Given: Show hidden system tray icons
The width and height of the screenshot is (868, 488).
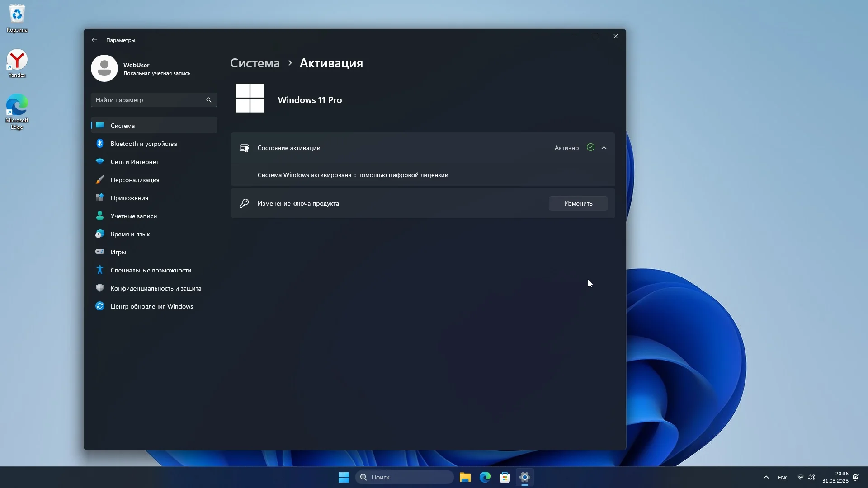Looking at the screenshot, I should (766, 477).
